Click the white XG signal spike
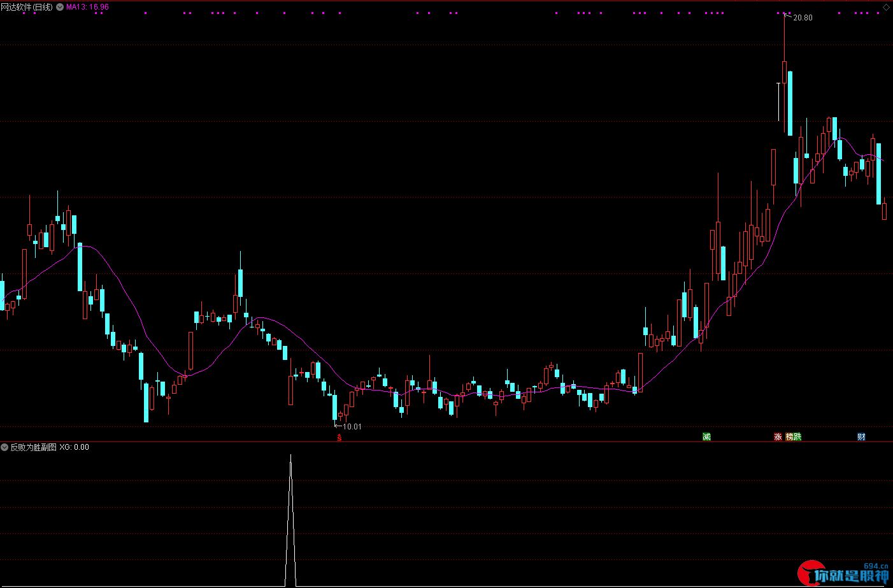893x588 pixels. 290,520
